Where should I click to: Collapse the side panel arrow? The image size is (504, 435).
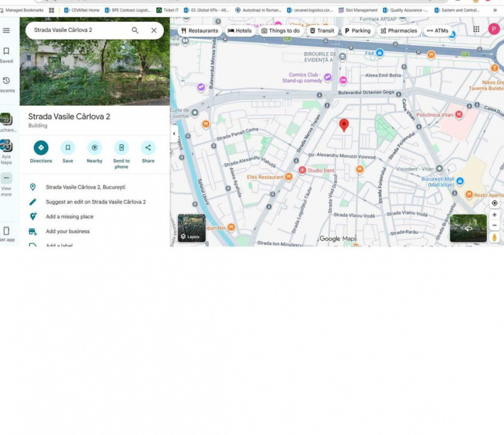coord(174,134)
